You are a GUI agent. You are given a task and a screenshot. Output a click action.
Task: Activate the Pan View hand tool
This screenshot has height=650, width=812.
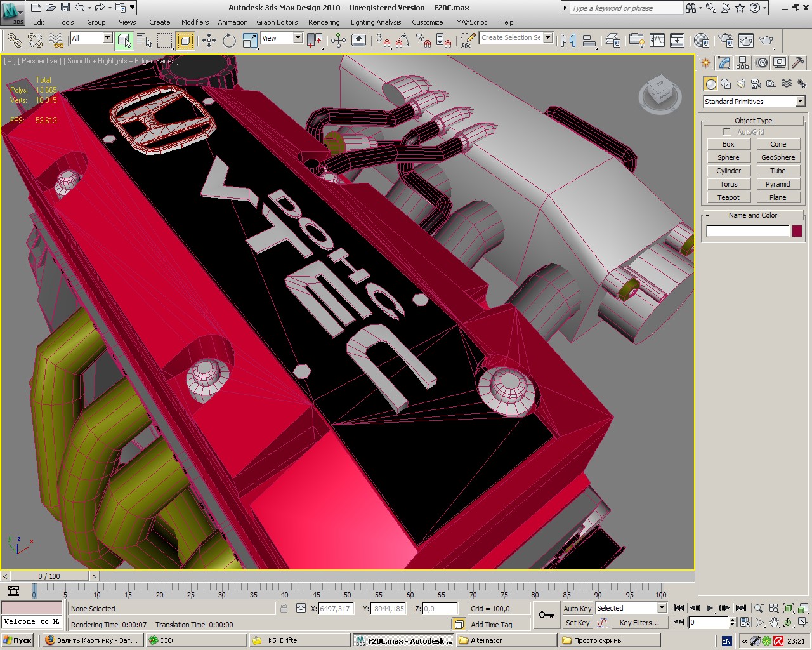[774, 623]
